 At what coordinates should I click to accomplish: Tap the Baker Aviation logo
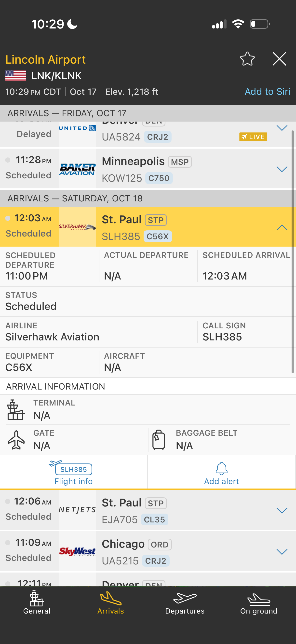(77, 169)
